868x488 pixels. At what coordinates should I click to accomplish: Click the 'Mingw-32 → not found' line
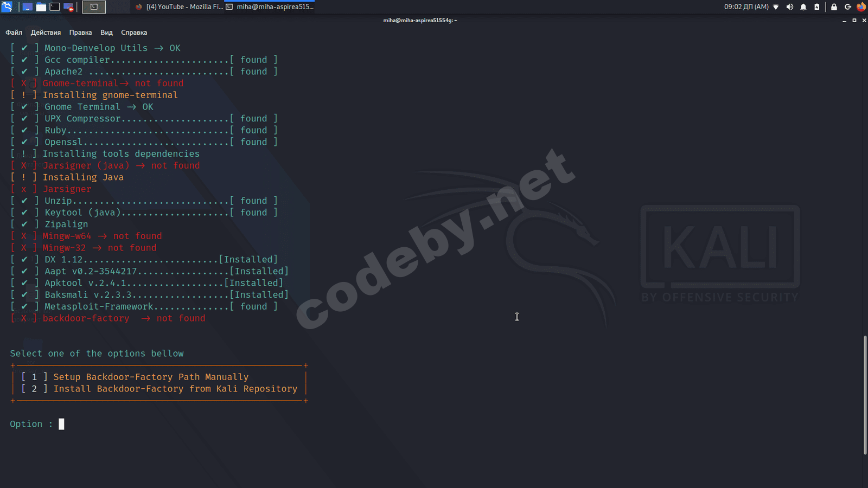tap(84, 248)
